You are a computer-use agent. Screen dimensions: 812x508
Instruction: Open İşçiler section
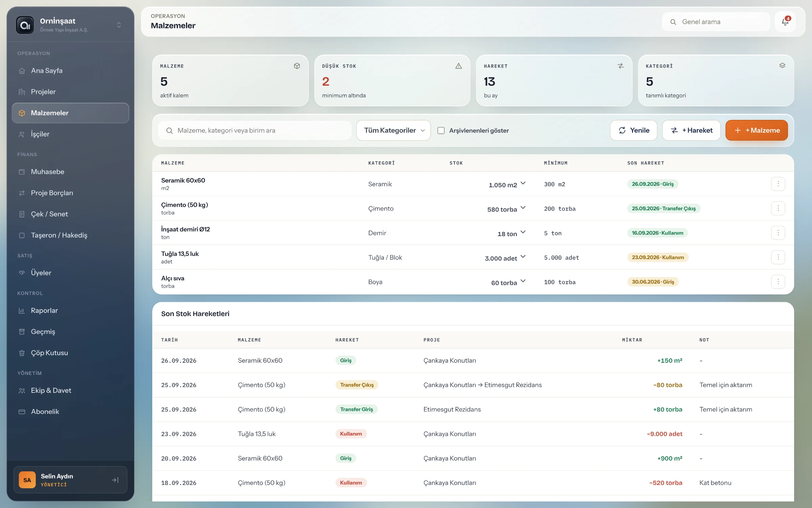(70, 134)
